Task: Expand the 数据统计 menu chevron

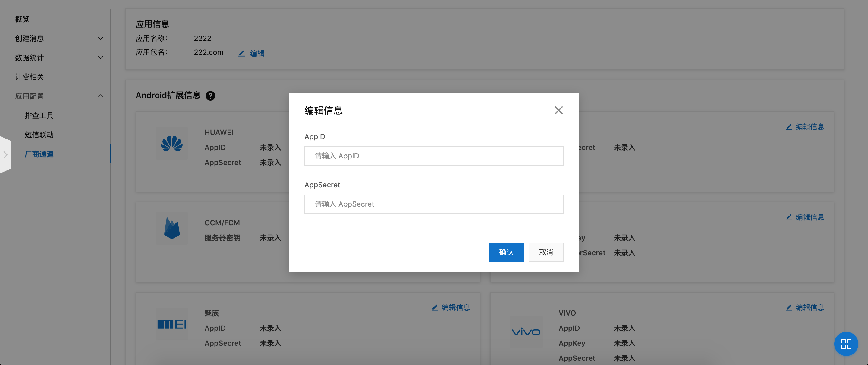Action: (100, 58)
